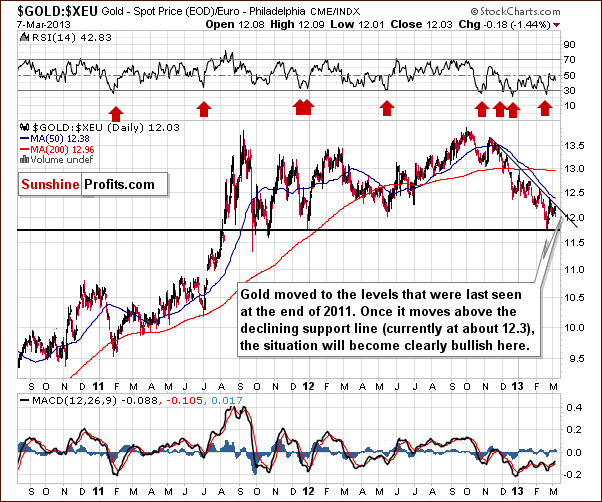Select the Low 12.01 value
This screenshot has height=502, width=602.
pos(357,25)
